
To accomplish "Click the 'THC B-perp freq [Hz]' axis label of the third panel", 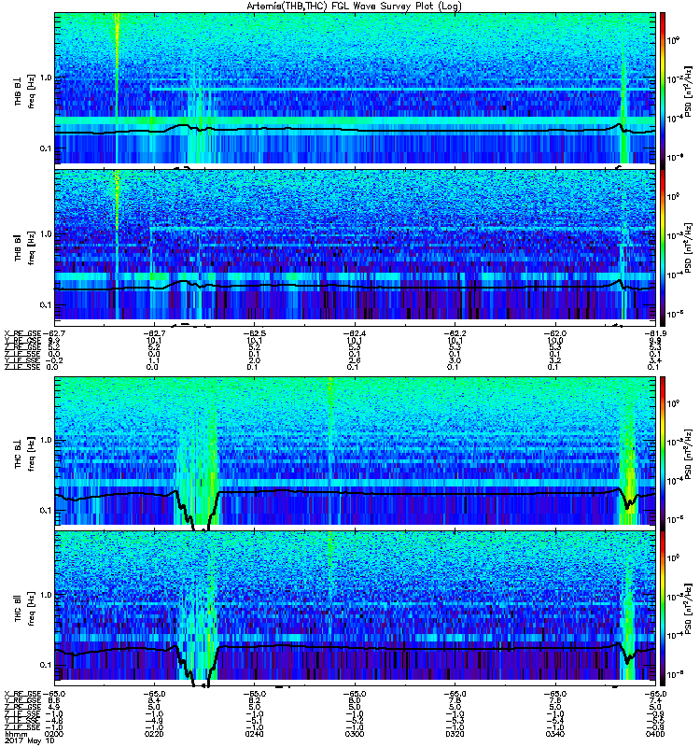I will 24,453.
